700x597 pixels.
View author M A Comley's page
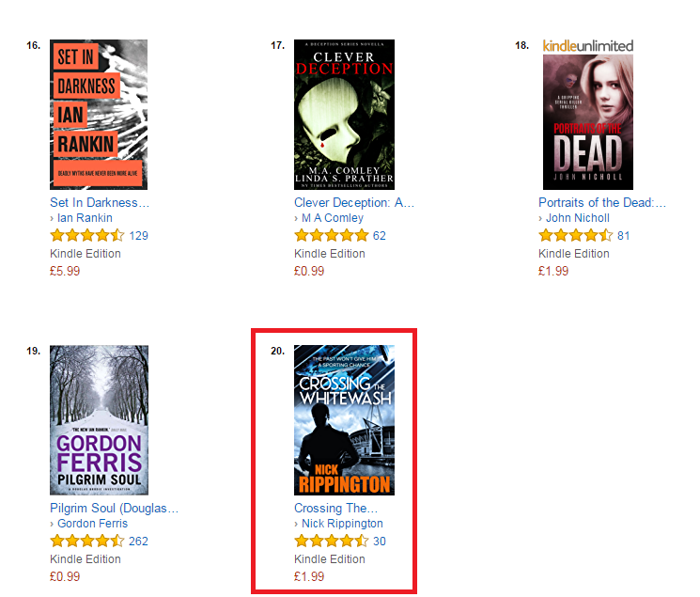pos(333,218)
